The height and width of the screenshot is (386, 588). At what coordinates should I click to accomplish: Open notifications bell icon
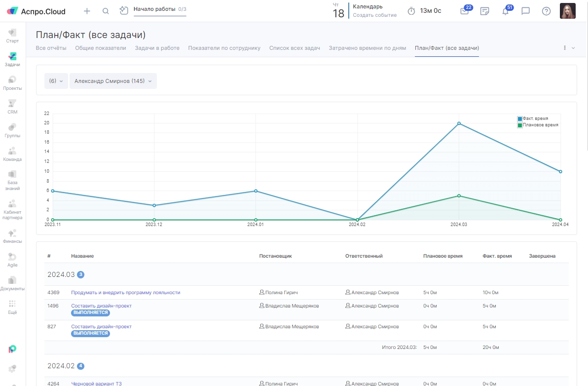point(505,11)
